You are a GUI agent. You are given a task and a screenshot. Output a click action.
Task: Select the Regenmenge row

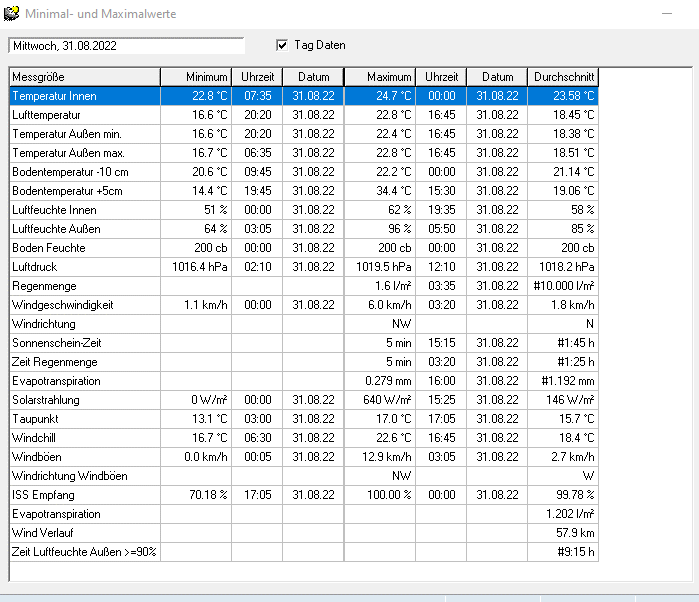pyautogui.click(x=84, y=286)
